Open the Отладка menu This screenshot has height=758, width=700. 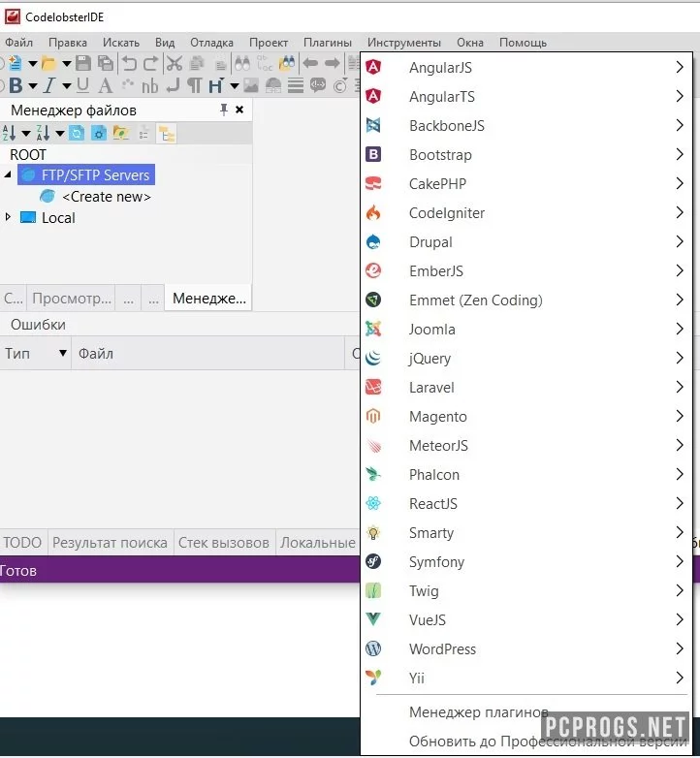point(211,43)
